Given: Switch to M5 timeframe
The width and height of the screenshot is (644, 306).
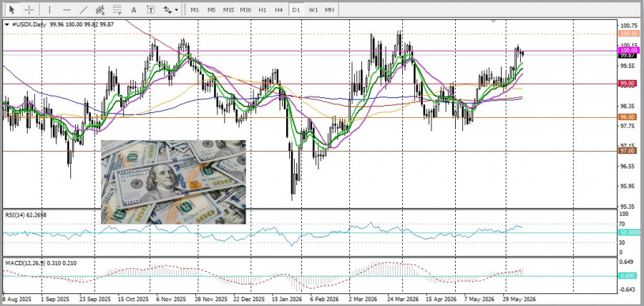Looking at the screenshot, I should pyautogui.click(x=212, y=9).
